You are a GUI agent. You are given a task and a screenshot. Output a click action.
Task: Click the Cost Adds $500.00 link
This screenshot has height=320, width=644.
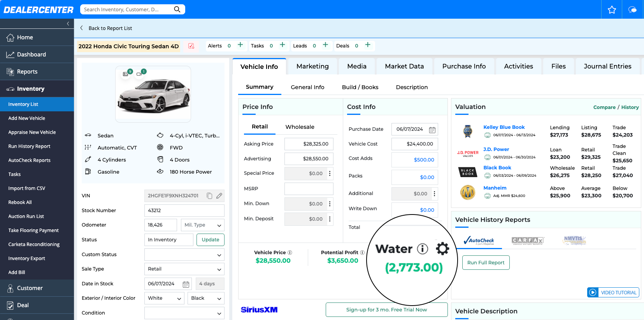coord(424,160)
